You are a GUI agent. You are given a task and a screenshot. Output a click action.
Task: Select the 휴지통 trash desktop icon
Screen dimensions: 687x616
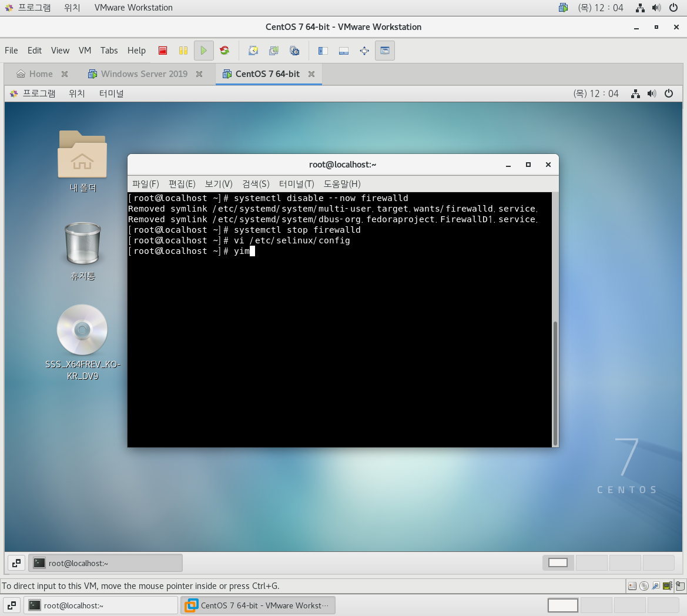coord(82,252)
